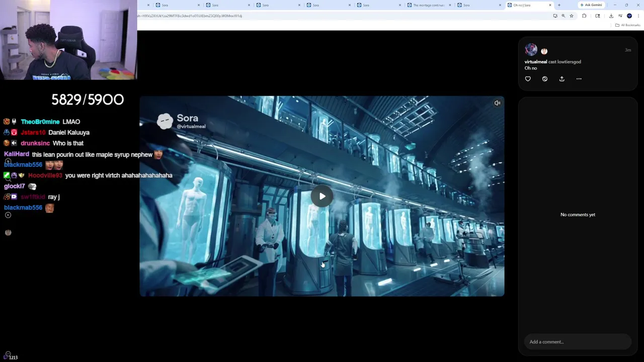Click the Jstars10 username in chat
The height and width of the screenshot is (362, 644).
click(x=33, y=132)
